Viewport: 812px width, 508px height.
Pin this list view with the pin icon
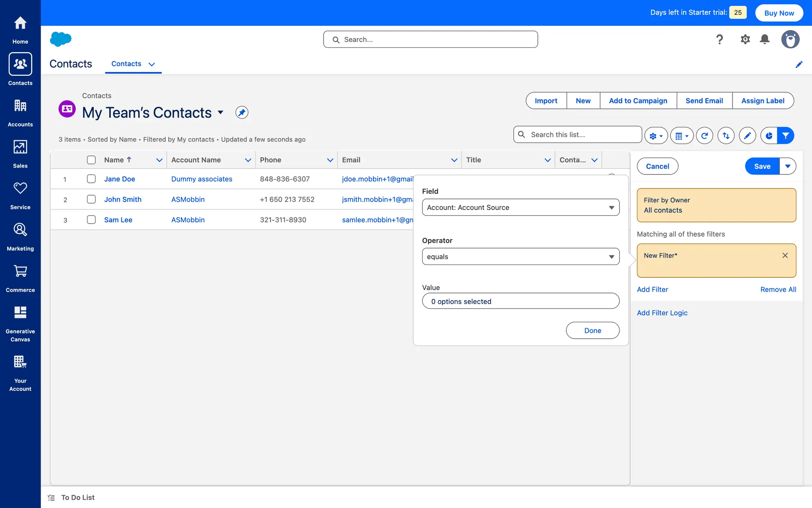(241, 113)
